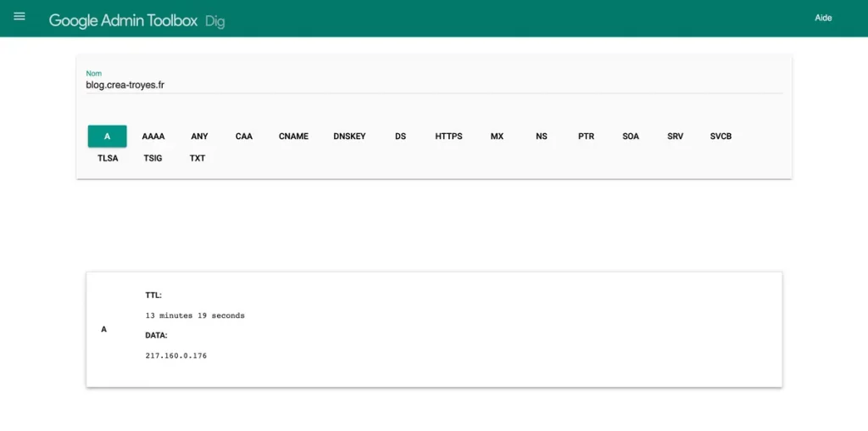Viewport: 868px width, 431px height.
Task: Open the hamburger navigation menu
Action: [19, 17]
